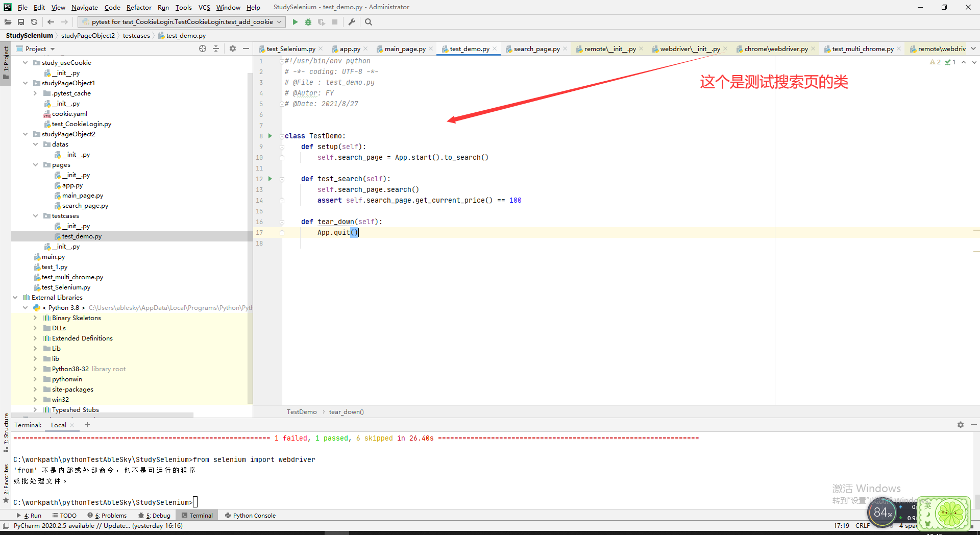This screenshot has height=535, width=980.
Task: Open Search Everywhere magnifier icon
Action: coord(369,22)
